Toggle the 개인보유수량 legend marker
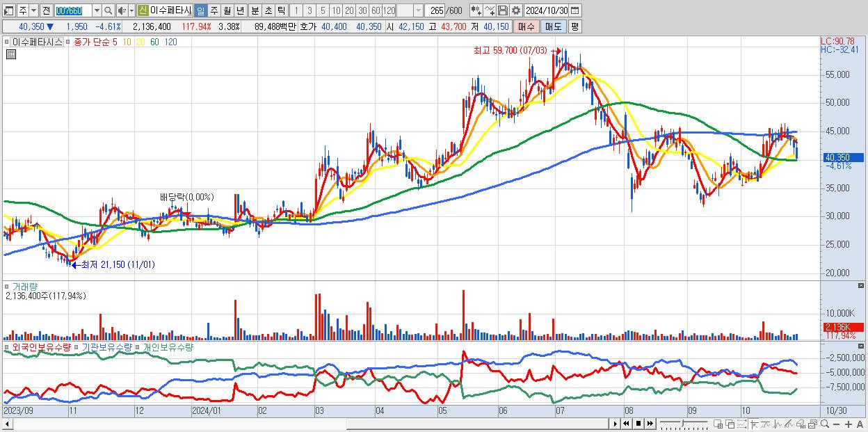 pos(138,347)
